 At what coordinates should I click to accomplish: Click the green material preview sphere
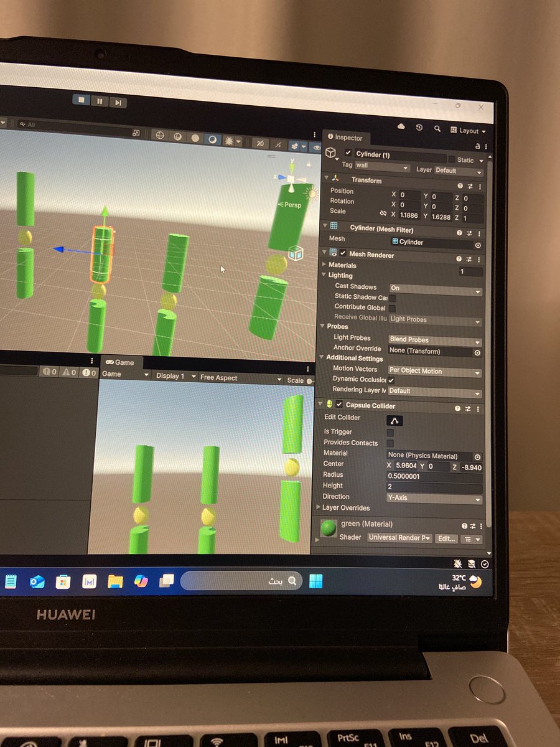coord(328,529)
